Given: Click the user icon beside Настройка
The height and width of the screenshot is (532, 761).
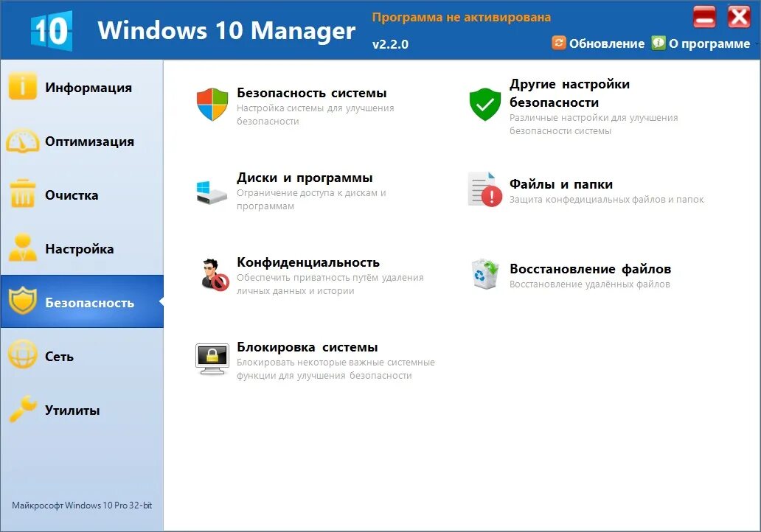Looking at the screenshot, I should tap(22, 248).
